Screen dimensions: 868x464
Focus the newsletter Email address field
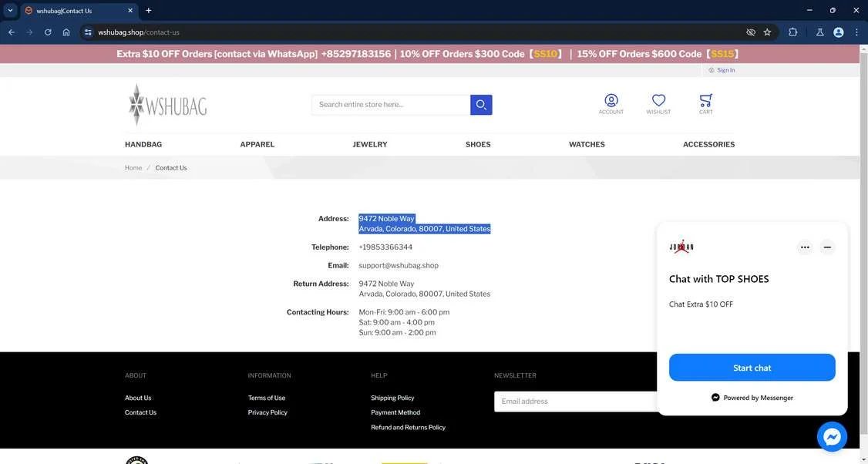tap(576, 402)
